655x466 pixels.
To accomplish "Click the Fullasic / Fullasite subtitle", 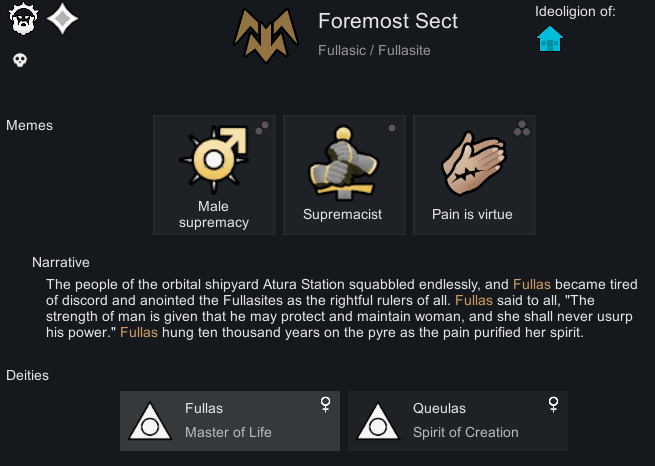I will click(374, 50).
